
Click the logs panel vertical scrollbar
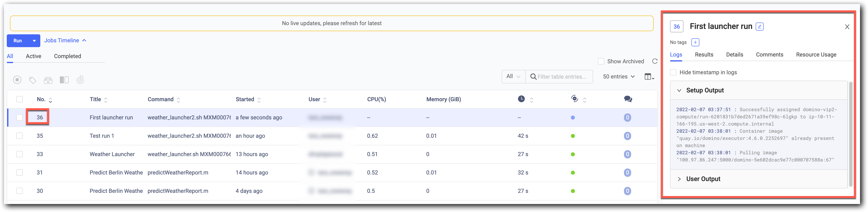coord(850,134)
